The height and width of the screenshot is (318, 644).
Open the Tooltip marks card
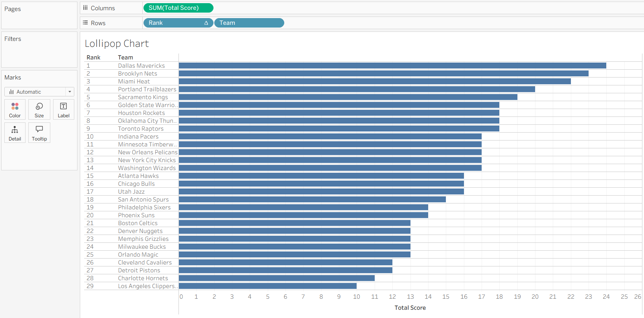pyautogui.click(x=39, y=133)
